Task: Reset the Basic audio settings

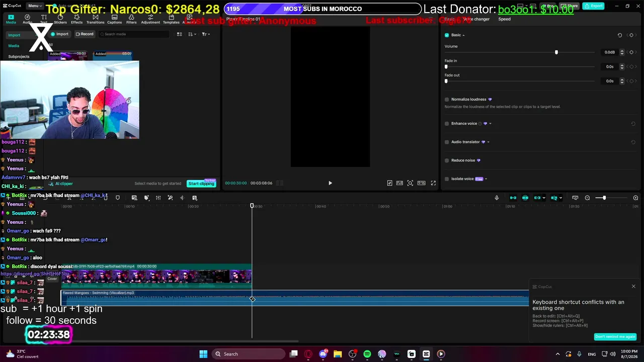Action: tap(620, 35)
